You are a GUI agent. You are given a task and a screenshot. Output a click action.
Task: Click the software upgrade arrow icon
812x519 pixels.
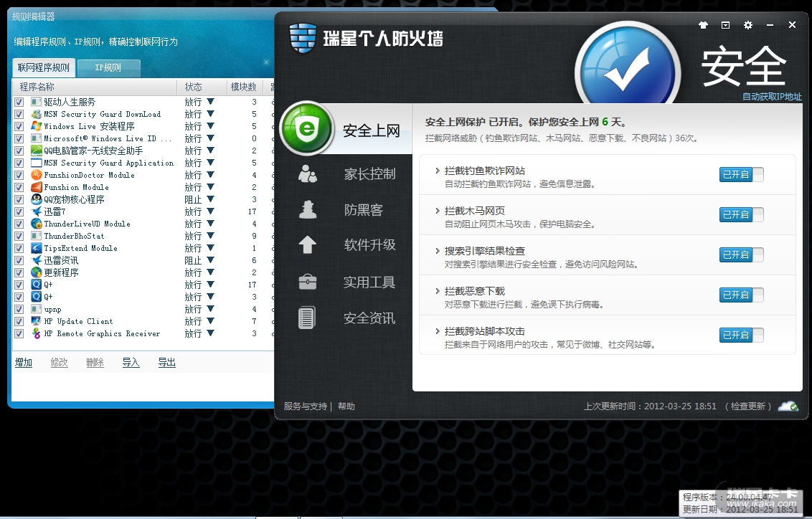coord(308,244)
